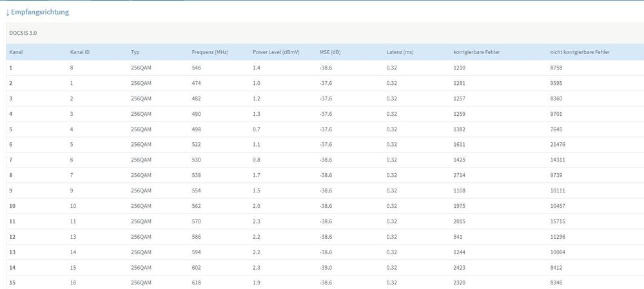The height and width of the screenshot is (289, 644).
Task: Click uncorrectable error count 9701
Action: [x=556, y=114]
